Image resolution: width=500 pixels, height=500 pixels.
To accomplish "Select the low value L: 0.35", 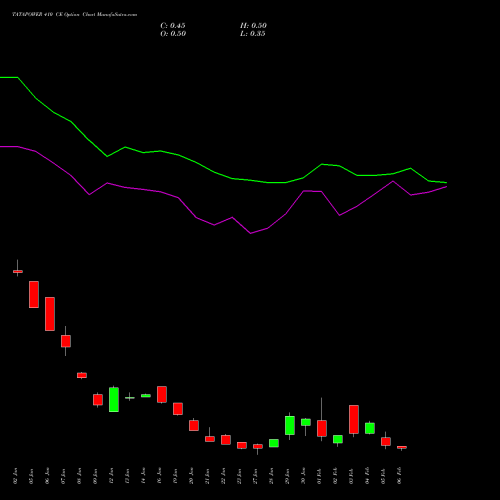I will 253,34.
